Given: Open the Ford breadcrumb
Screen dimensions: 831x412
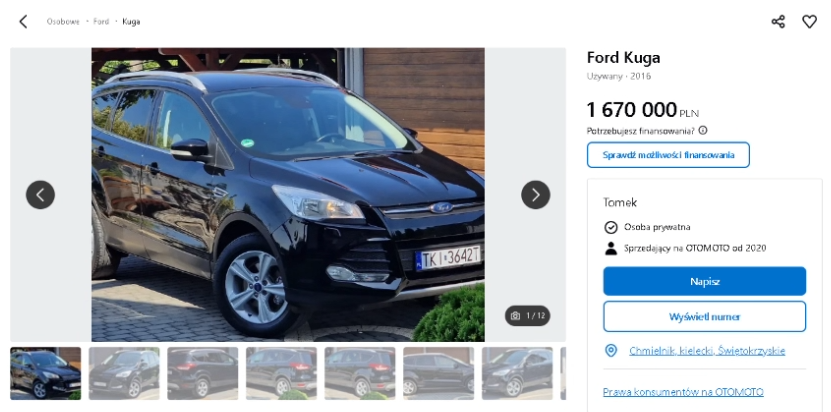Looking at the screenshot, I should [x=101, y=22].
